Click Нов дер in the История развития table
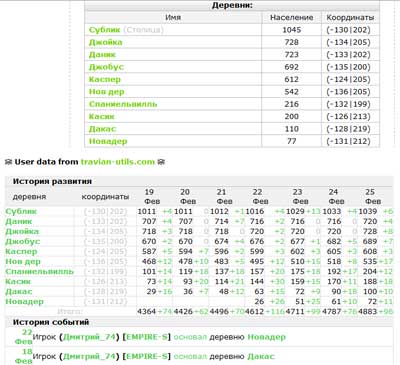Viewport: 400px width, 365px height. click(x=23, y=261)
